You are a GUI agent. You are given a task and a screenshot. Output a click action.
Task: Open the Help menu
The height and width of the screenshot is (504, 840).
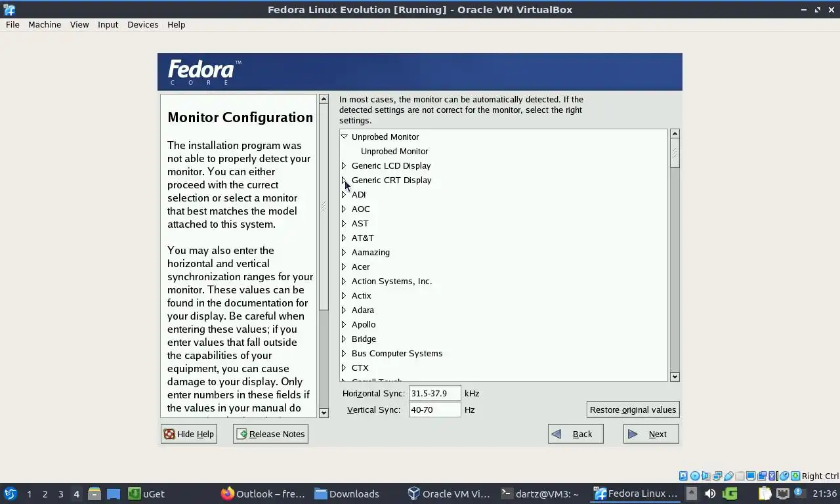coord(176,24)
